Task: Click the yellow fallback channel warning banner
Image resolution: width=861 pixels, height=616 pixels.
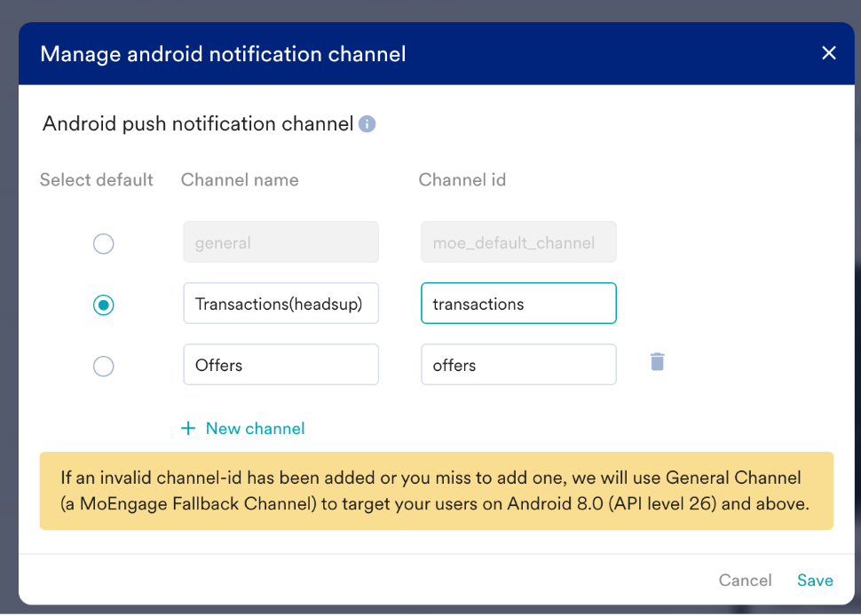Action: tap(437, 491)
